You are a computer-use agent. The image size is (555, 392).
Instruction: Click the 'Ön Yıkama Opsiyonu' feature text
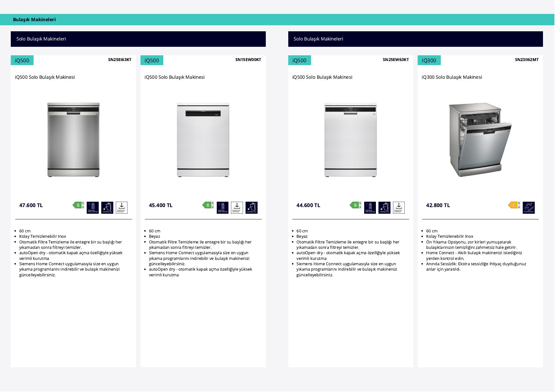pyautogui.click(x=471, y=245)
